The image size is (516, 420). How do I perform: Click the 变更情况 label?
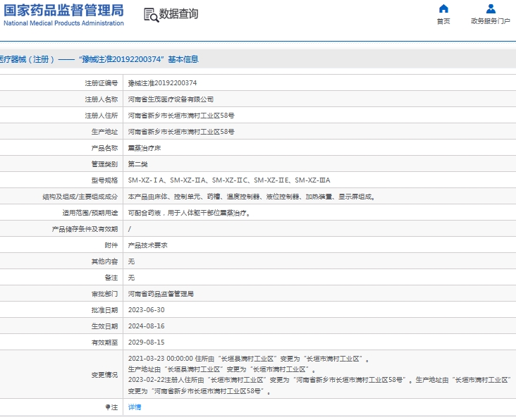[104, 375]
